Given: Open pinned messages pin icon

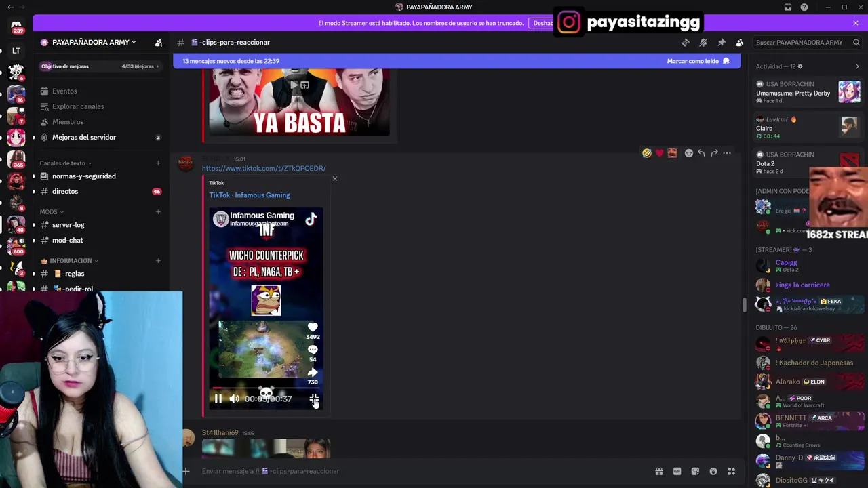Looking at the screenshot, I should [722, 42].
